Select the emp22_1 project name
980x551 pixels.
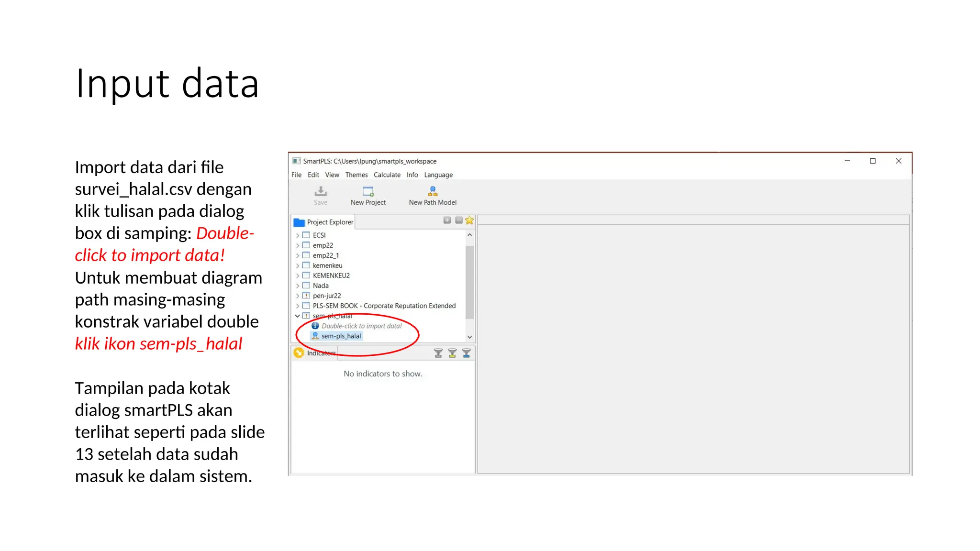(x=326, y=255)
